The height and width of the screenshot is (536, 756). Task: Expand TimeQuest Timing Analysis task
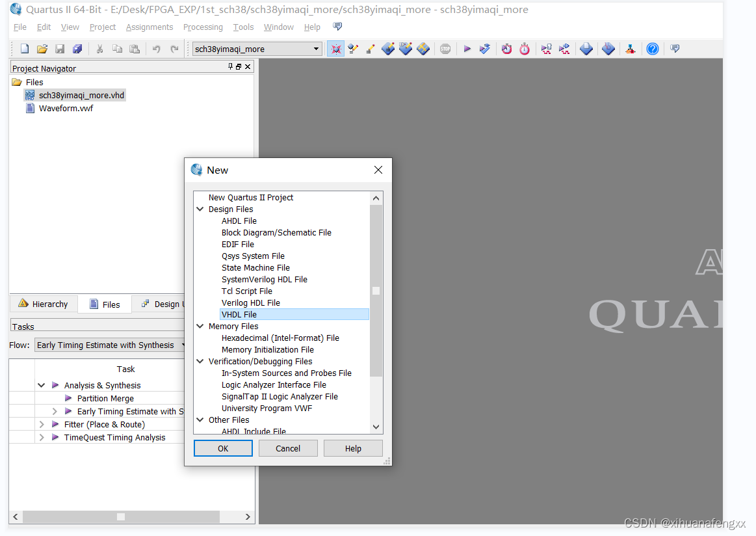[x=42, y=437]
